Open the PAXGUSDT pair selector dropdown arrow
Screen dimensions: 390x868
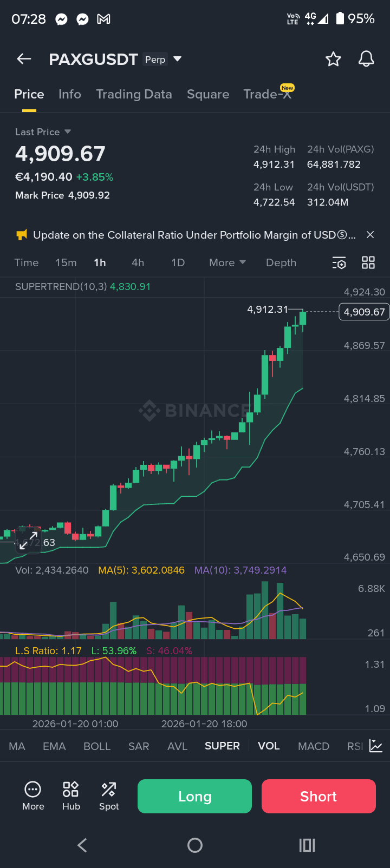click(x=177, y=59)
